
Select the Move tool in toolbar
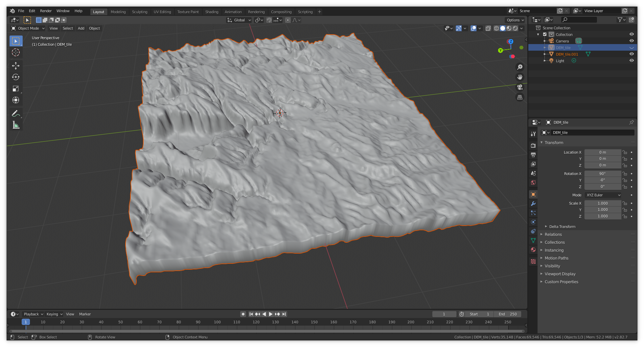pyautogui.click(x=16, y=66)
